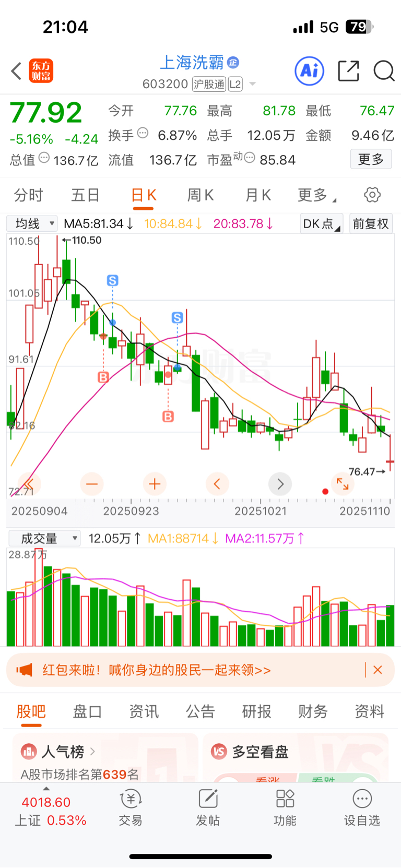Tap the info icon beside 换手
Screen dimensions: 401x868
click(143, 134)
